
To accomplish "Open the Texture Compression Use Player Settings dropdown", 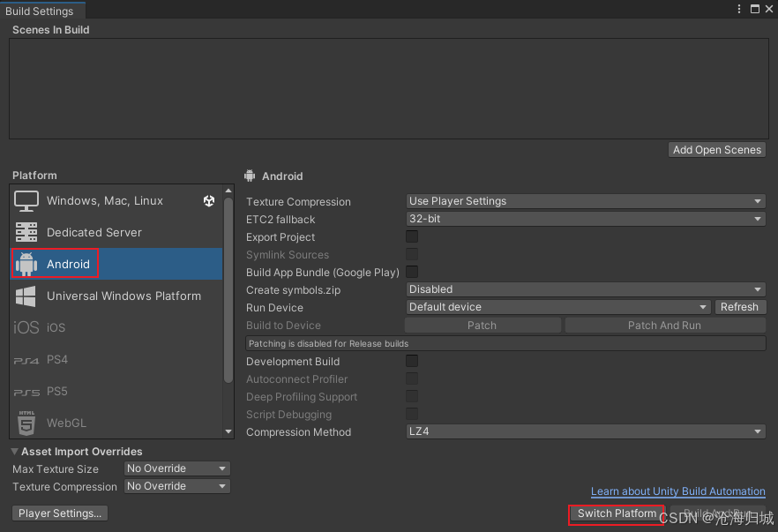I will (586, 201).
